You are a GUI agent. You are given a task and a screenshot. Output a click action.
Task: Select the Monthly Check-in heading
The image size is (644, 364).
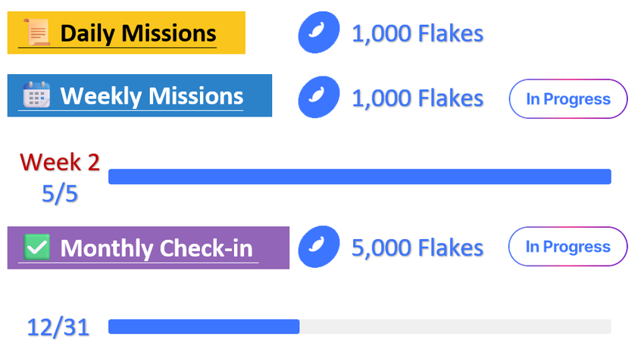point(156,248)
